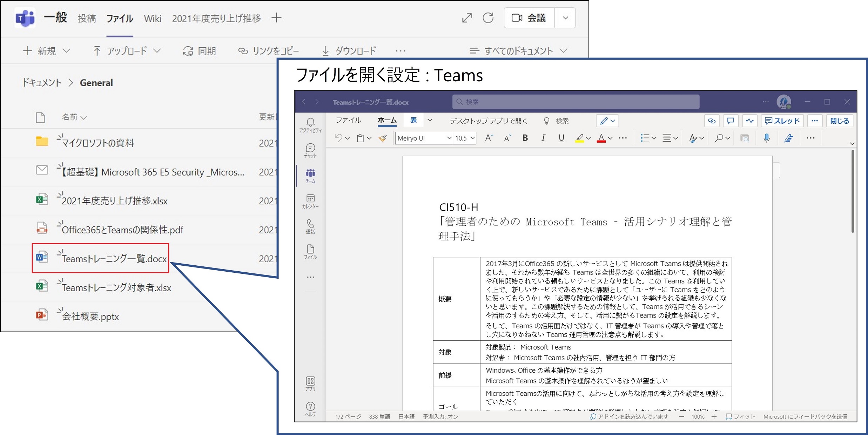
Task: Click the Format Painter brush icon
Action: (383, 138)
